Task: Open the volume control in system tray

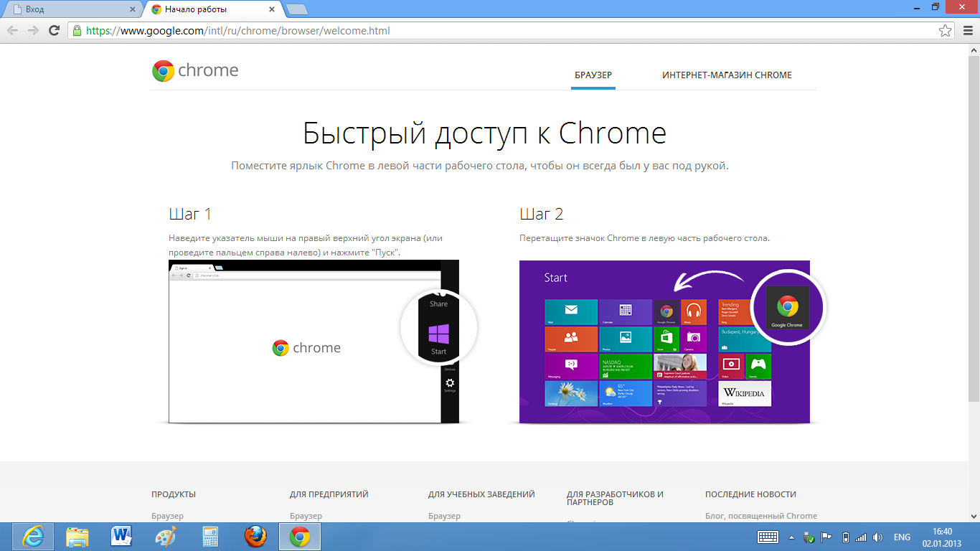Action: pyautogui.click(x=877, y=537)
